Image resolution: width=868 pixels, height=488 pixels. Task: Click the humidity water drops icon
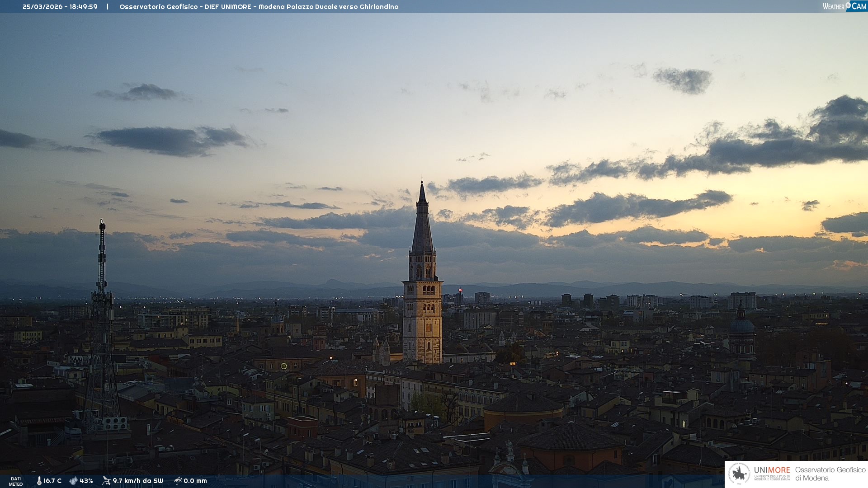click(x=73, y=481)
